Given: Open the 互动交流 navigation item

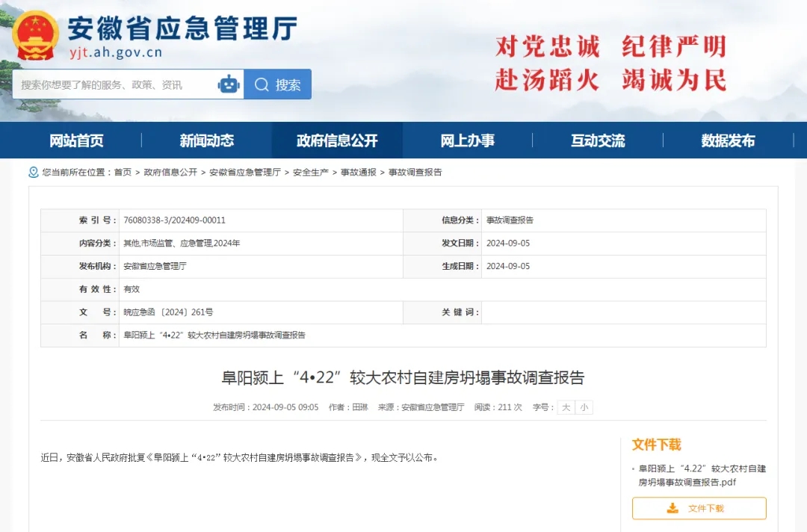Looking at the screenshot, I should pos(598,140).
